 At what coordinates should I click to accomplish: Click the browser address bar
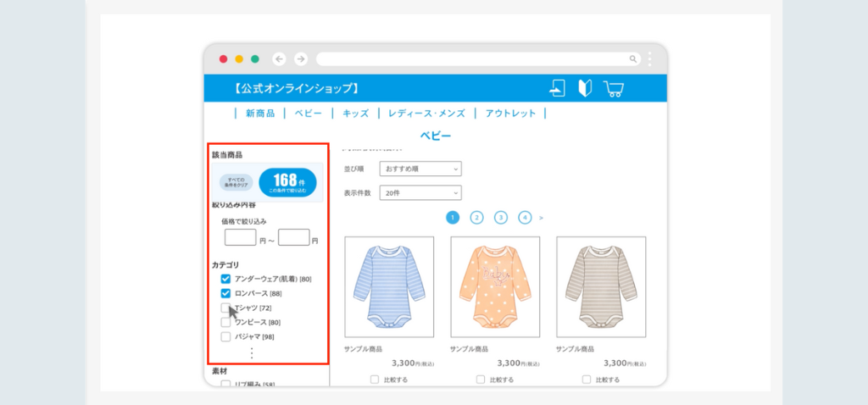[x=478, y=59]
